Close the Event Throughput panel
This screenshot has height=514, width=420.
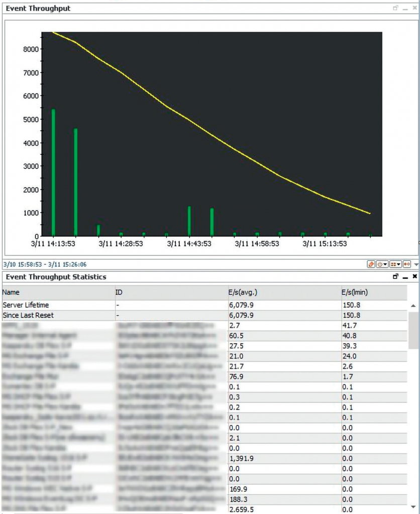[x=415, y=8]
